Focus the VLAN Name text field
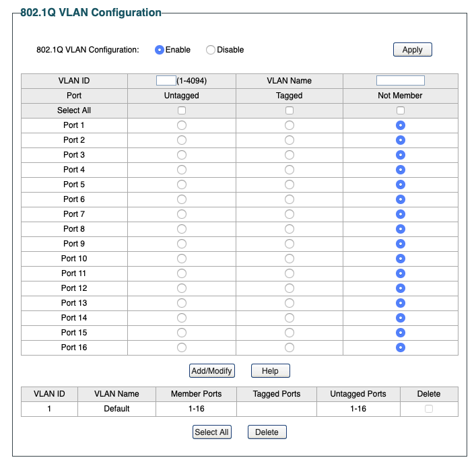This screenshot has width=476, height=466. [x=400, y=81]
